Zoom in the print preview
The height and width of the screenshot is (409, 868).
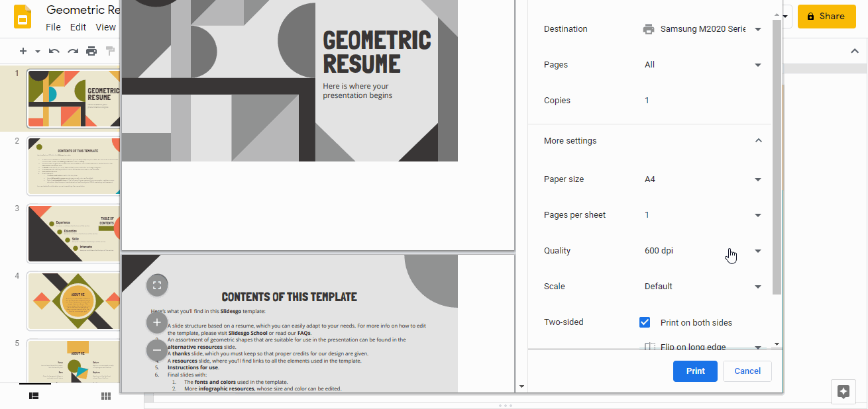[157, 322]
